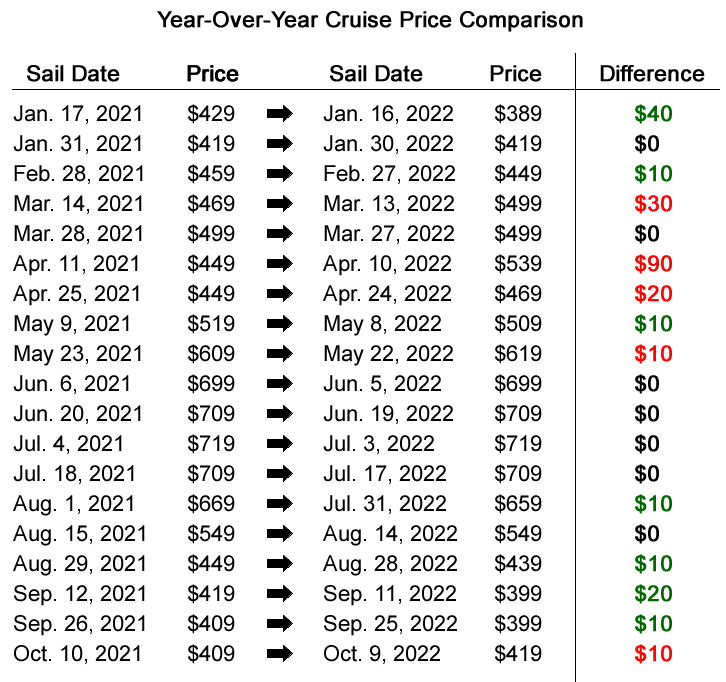
Task: Click the arrow beside Jul. 4, 2021
Action: click(280, 444)
